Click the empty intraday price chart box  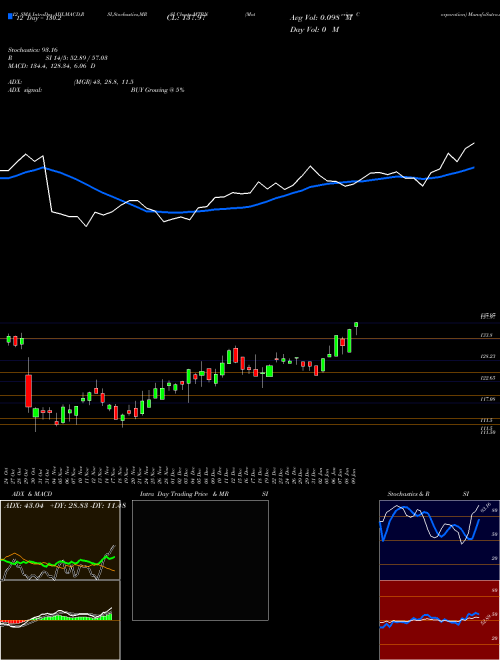pyautogui.click(x=200, y=560)
